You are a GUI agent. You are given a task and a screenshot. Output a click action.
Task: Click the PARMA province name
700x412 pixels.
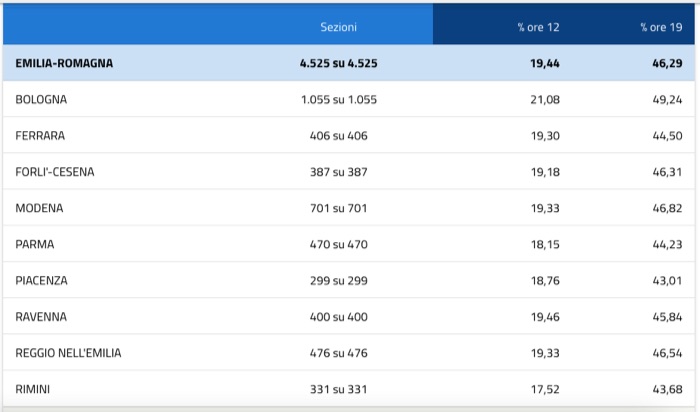coord(35,244)
